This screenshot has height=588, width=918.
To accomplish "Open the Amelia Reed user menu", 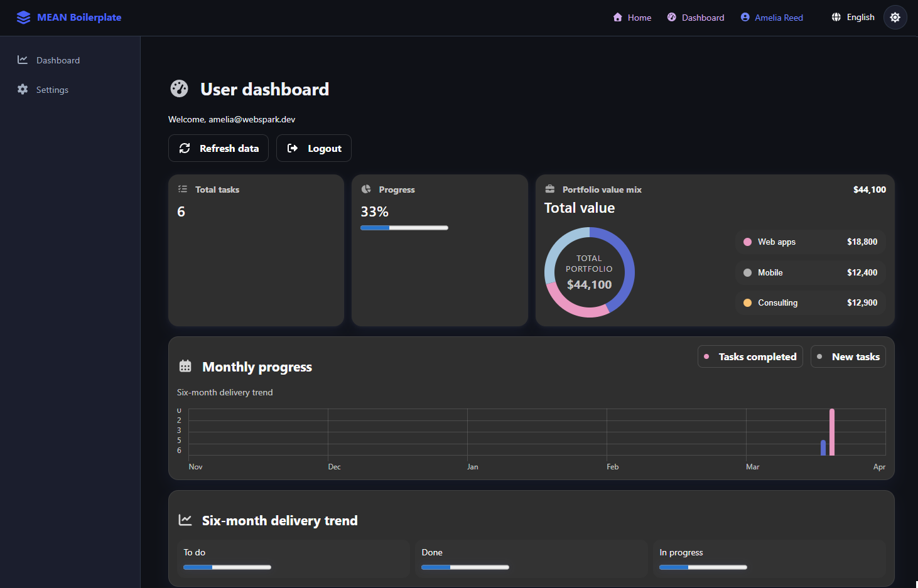I will click(x=772, y=18).
